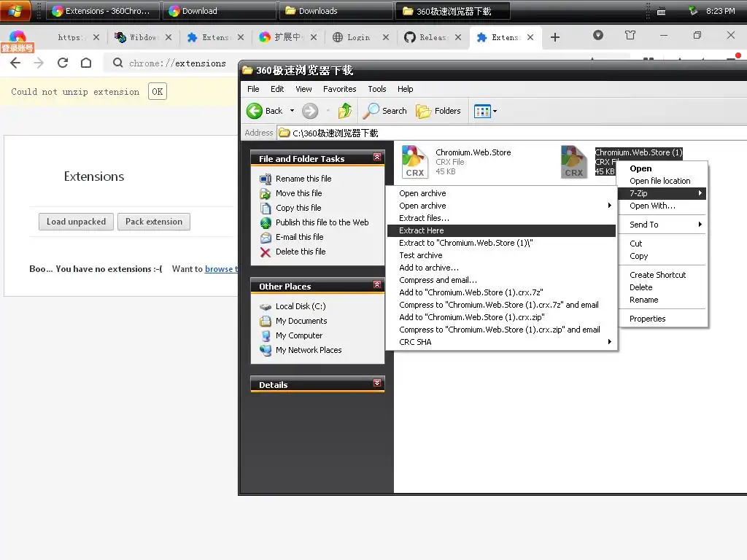The height and width of the screenshot is (560, 747).
Task: Switch to Downloads folder taskbar item
Action: (x=336, y=11)
